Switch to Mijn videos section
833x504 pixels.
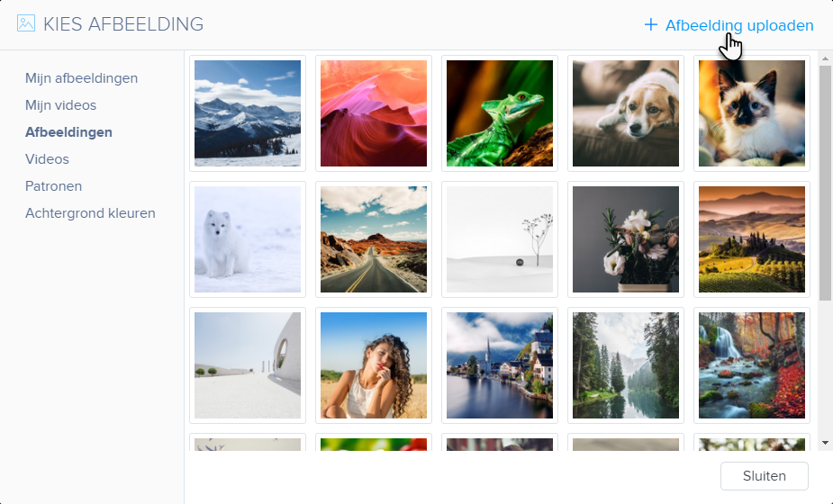point(60,105)
